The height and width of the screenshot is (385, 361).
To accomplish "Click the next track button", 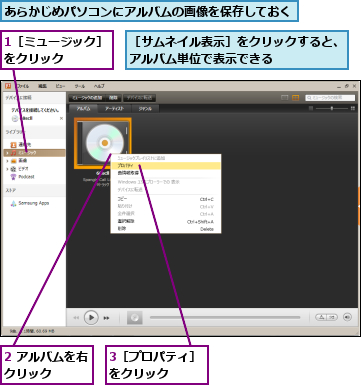I will [x=106, y=318].
